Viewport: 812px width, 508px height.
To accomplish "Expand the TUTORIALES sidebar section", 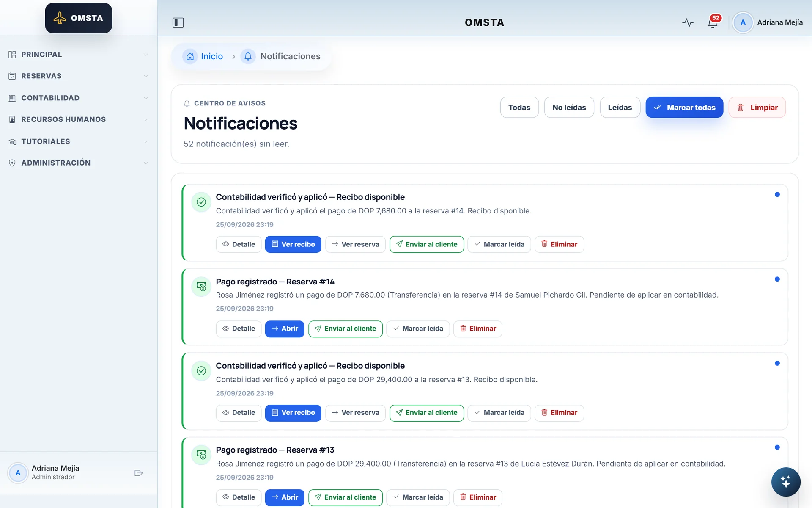I will pos(79,141).
